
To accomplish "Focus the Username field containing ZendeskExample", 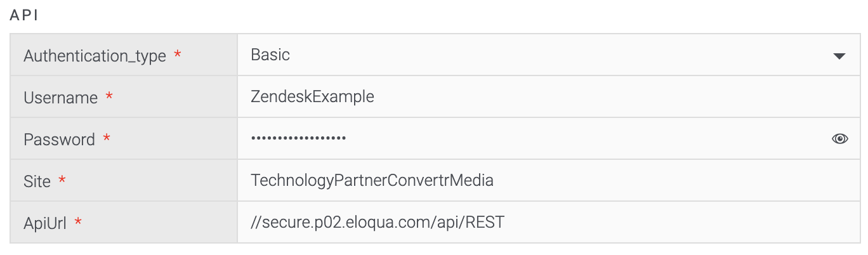I will click(548, 96).
